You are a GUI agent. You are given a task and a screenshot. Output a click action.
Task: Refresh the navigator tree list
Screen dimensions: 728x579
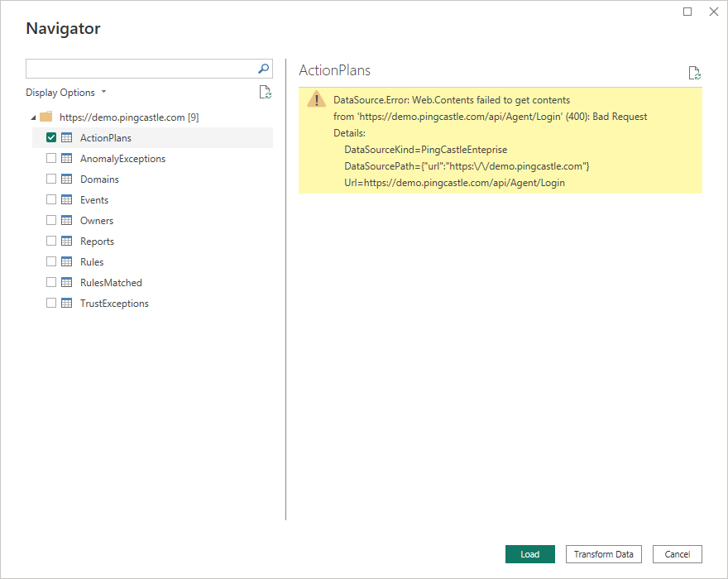pyautogui.click(x=265, y=92)
